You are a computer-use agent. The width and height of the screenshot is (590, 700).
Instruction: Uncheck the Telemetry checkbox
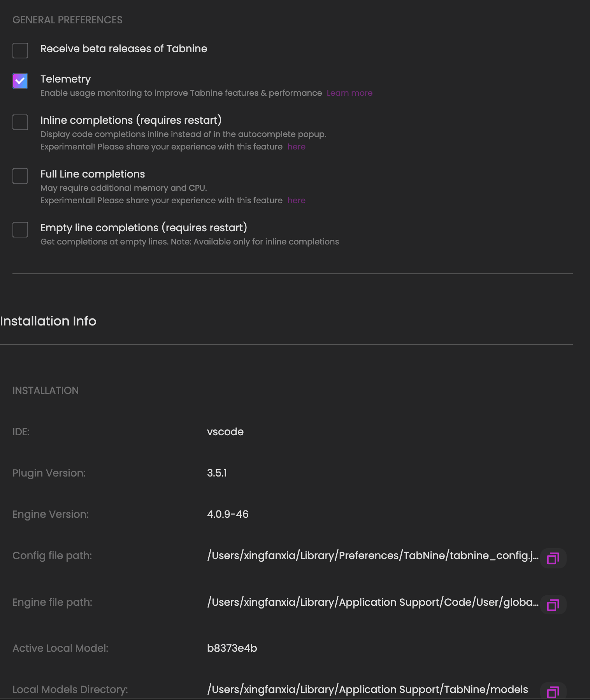click(x=20, y=81)
